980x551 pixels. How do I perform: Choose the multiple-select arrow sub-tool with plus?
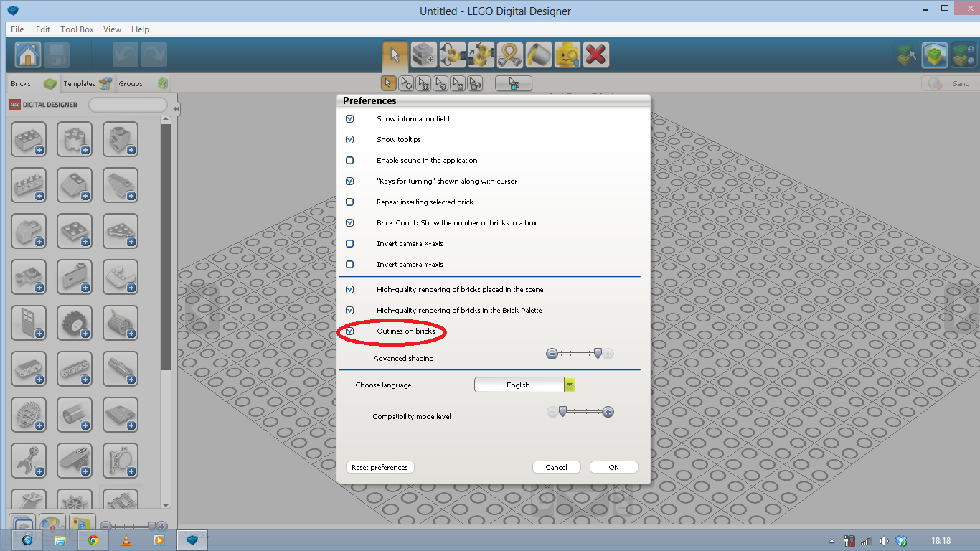(x=406, y=83)
